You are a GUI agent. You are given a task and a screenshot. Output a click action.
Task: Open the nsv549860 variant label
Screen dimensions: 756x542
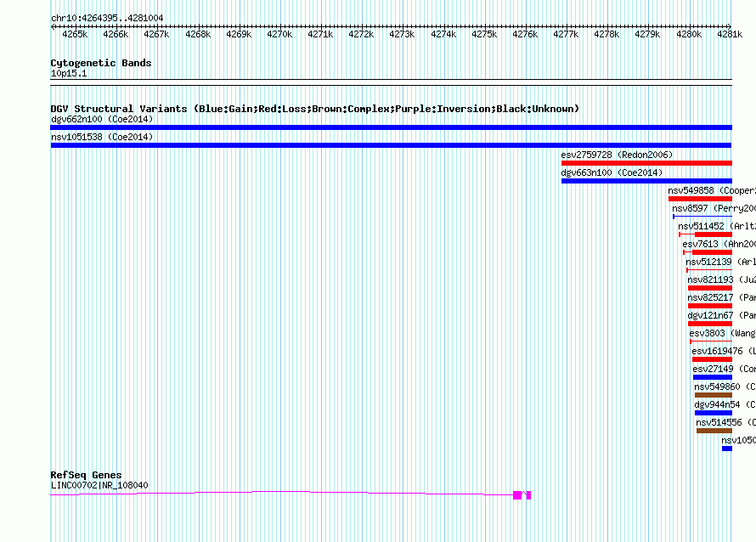[725, 387]
